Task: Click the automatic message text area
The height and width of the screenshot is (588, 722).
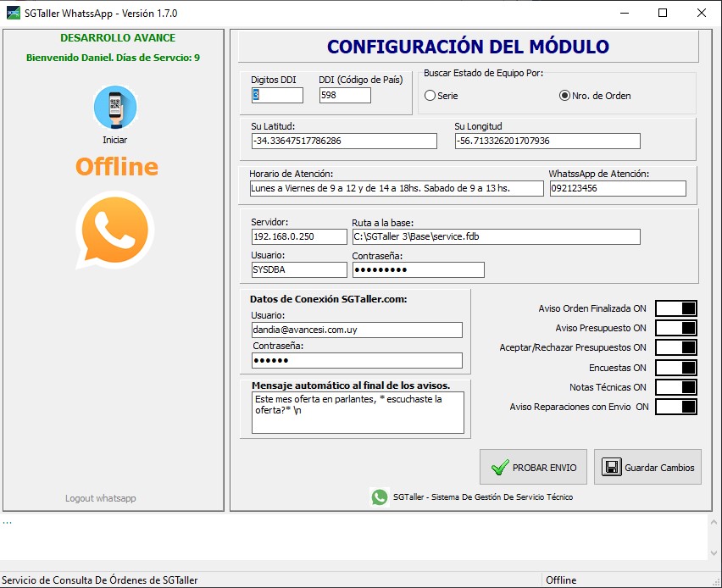Action: point(358,412)
